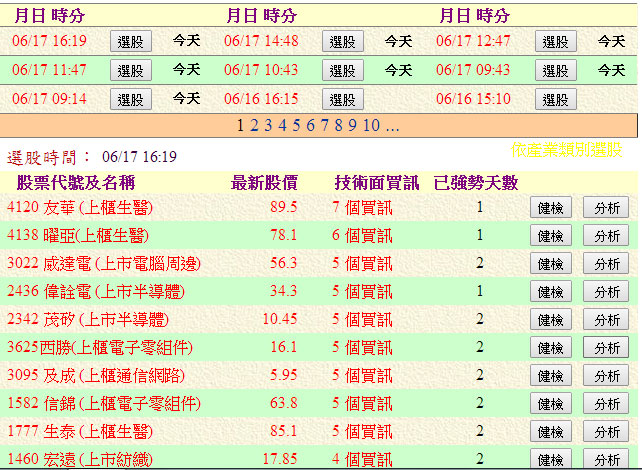Click 選股 button for 06/16 16:15
Image resolution: width=642 pixels, height=470 pixels.
pyautogui.click(x=343, y=99)
